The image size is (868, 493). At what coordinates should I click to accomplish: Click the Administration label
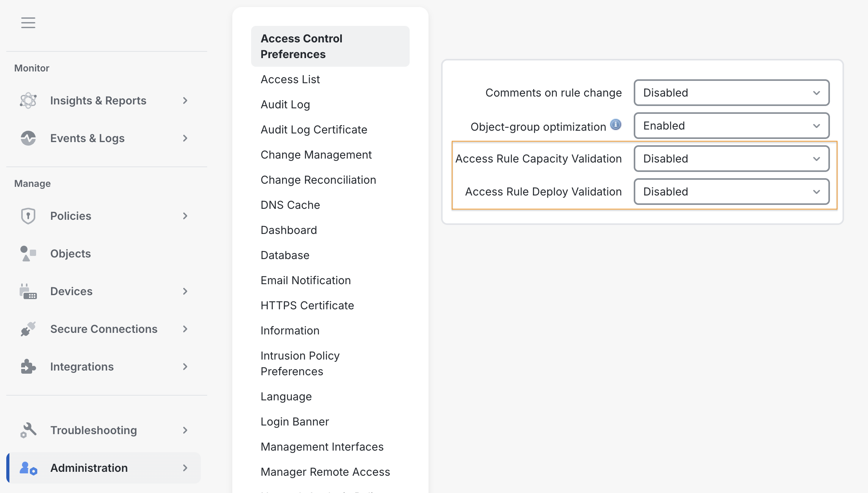[89, 468]
